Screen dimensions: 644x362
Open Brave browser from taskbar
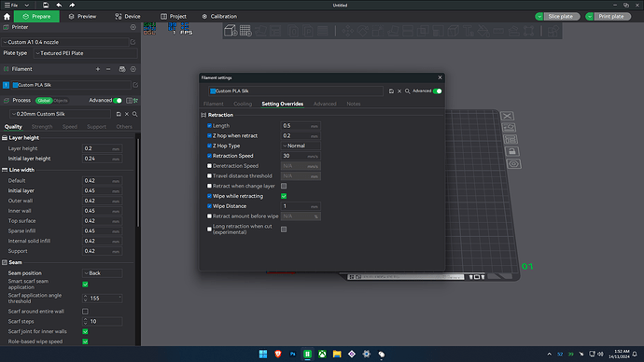point(277,354)
